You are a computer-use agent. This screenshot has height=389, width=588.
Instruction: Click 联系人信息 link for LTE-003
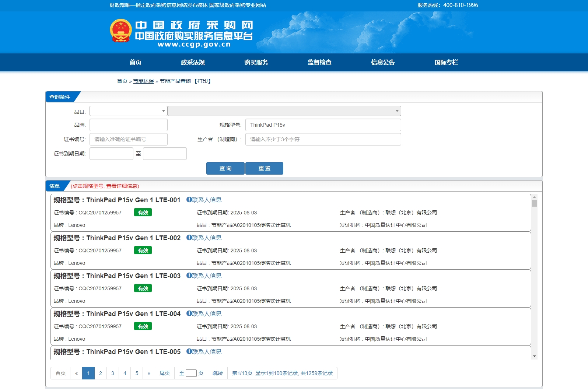[x=207, y=276]
